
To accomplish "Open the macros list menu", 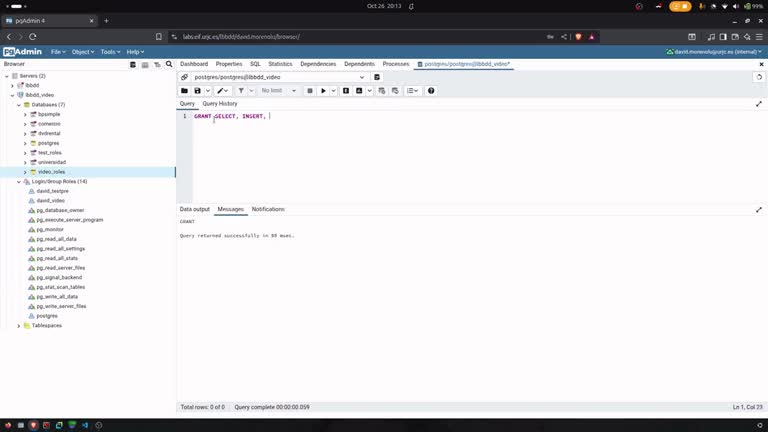I will [412, 91].
